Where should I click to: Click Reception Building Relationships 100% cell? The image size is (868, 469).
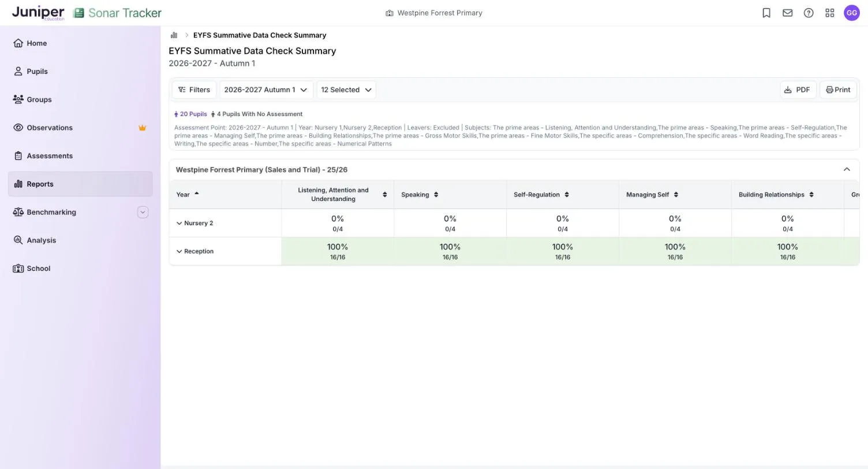[788, 252]
